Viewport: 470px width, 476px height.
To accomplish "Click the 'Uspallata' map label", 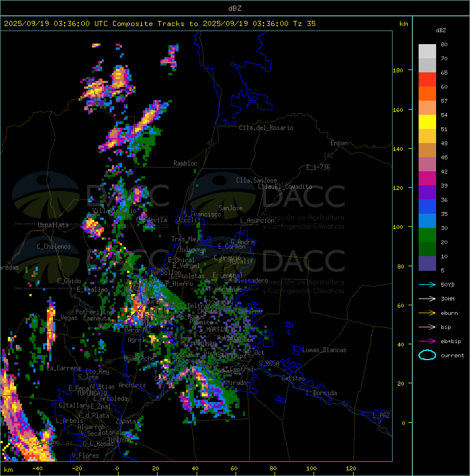I will [53, 225].
